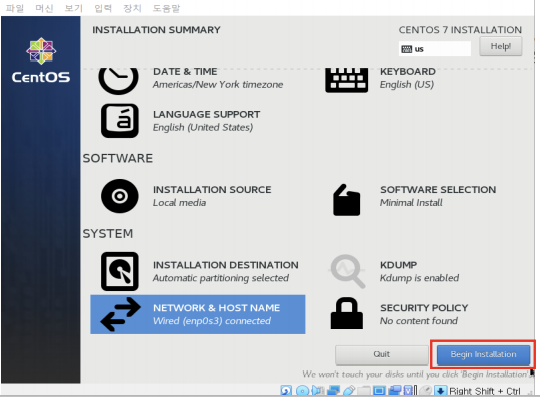Open the DATE & TIME settings label
The image size is (540, 397).
click(185, 72)
